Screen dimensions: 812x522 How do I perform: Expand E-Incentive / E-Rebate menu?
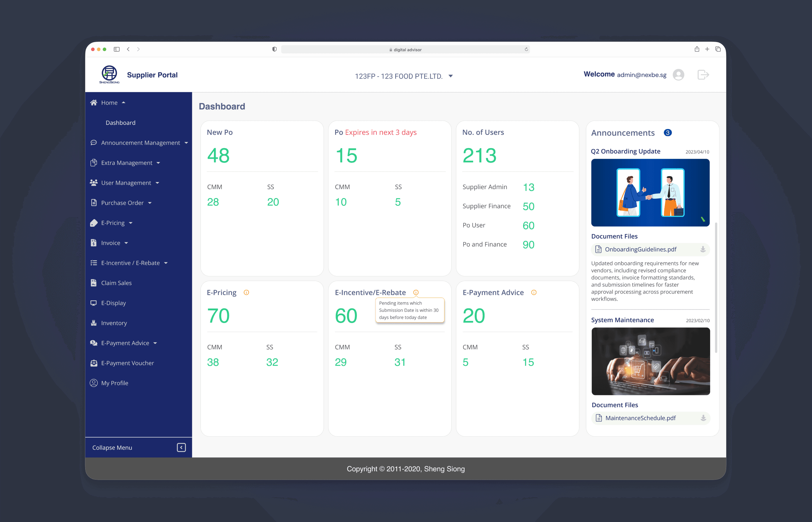(166, 263)
